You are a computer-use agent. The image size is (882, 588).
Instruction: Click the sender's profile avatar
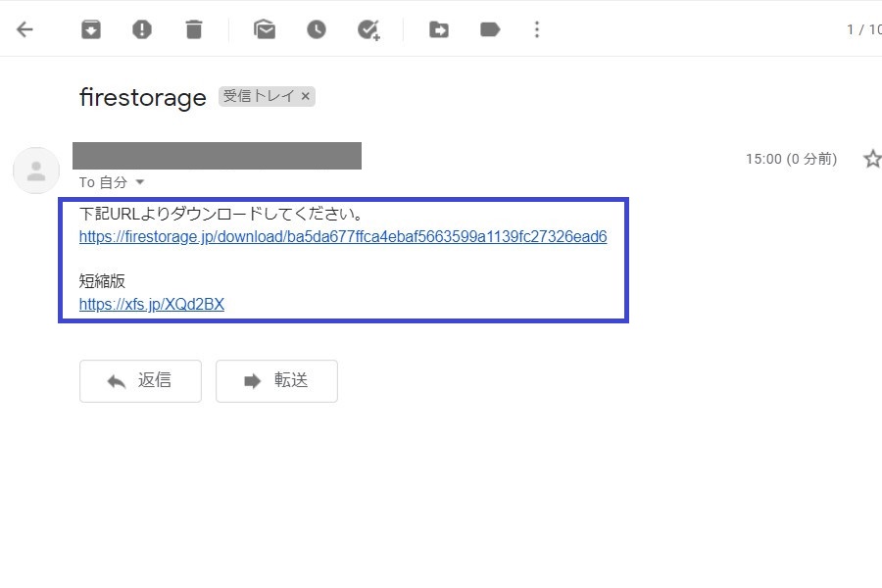[36, 171]
